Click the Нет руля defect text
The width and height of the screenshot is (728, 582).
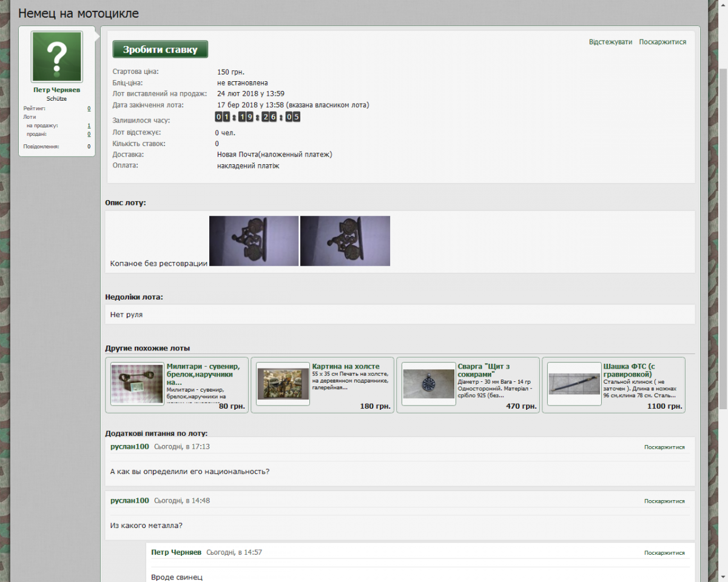(127, 315)
